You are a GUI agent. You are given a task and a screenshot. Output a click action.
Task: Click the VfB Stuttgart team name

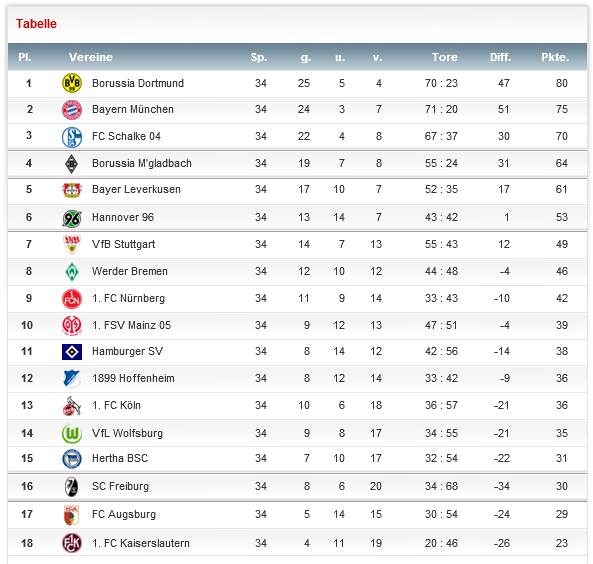point(124,244)
